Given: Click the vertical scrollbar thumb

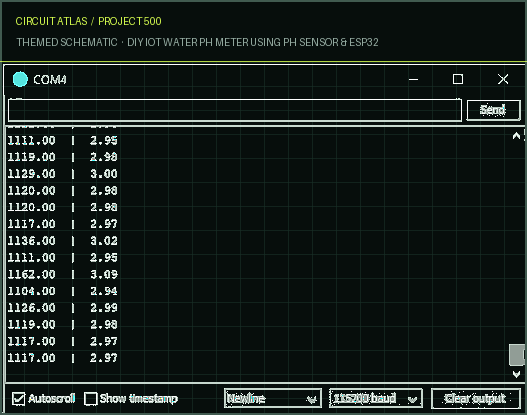Looking at the screenshot, I should [x=517, y=354].
